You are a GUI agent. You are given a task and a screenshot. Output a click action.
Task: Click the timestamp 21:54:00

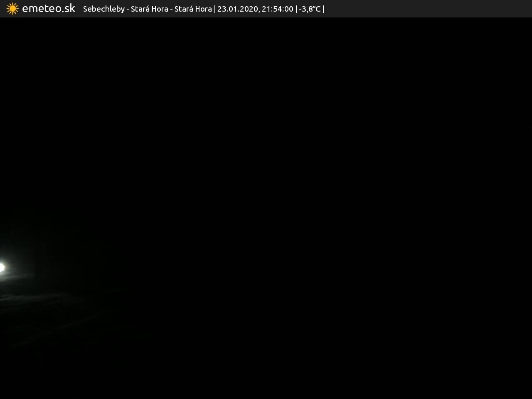pos(277,9)
